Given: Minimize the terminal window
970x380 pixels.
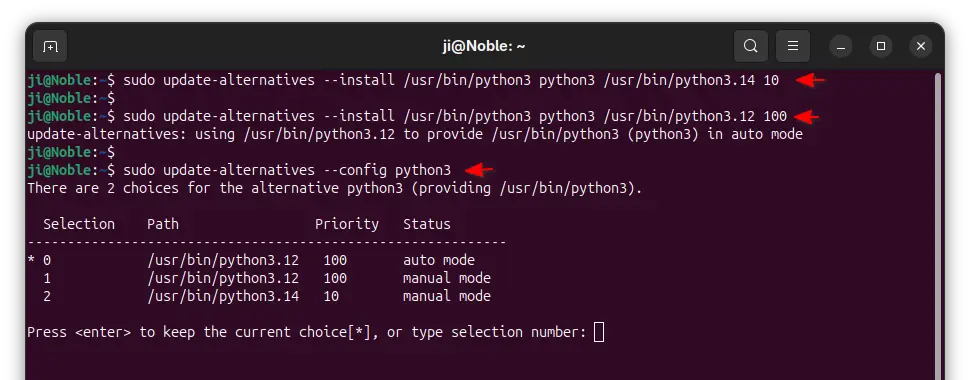Looking at the screenshot, I should coord(841,46).
